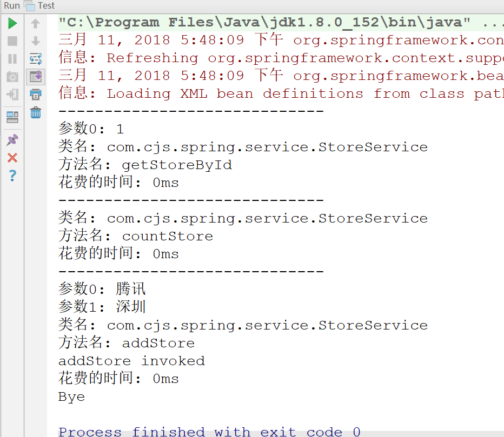
Task: Expand the folded java command line ellipsis
Action: (x=492, y=23)
